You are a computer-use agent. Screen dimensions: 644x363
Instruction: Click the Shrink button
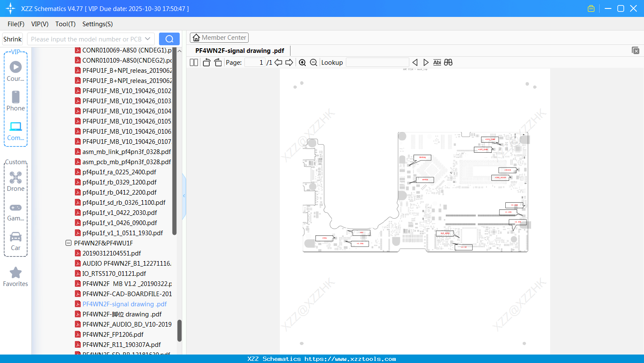[x=13, y=39]
